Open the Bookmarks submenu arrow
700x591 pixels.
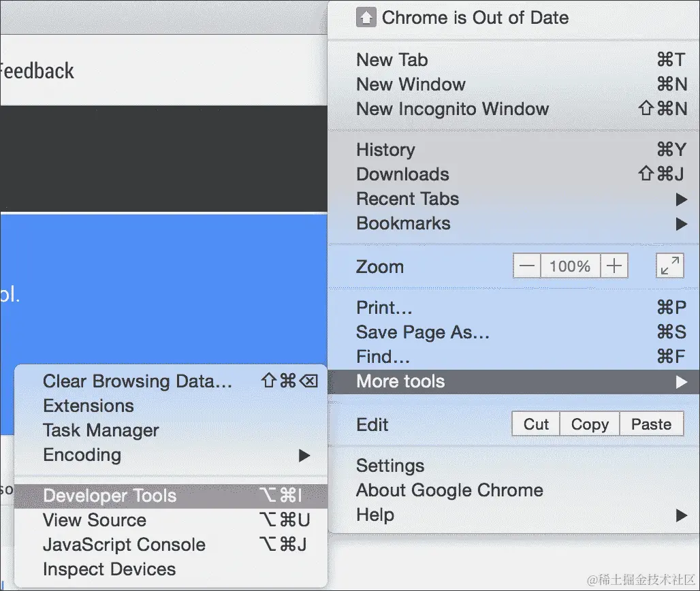tap(683, 223)
